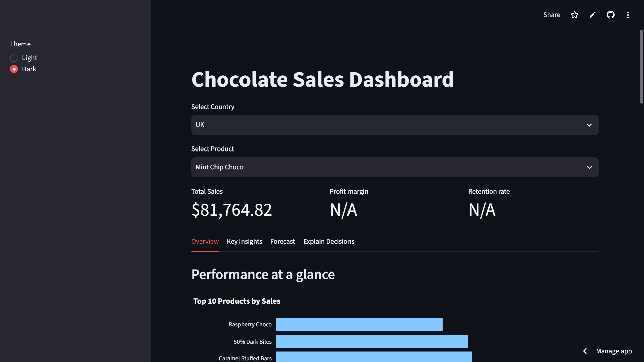Expand the Select Product dropdown arrow
The width and height of the screenshot is (644, 362).
[x=589, y=167]
